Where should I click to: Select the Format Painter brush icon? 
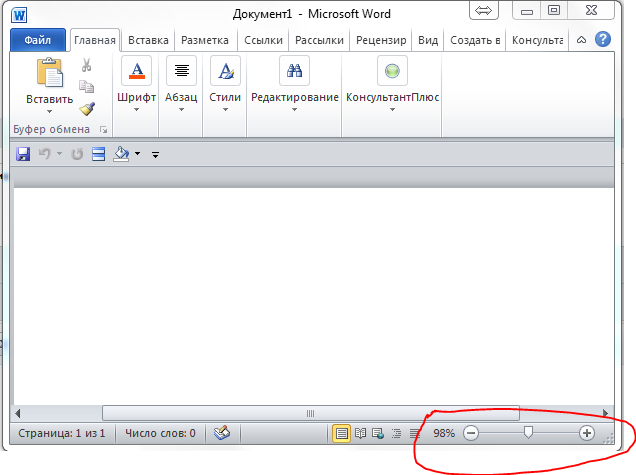(87, 108)
